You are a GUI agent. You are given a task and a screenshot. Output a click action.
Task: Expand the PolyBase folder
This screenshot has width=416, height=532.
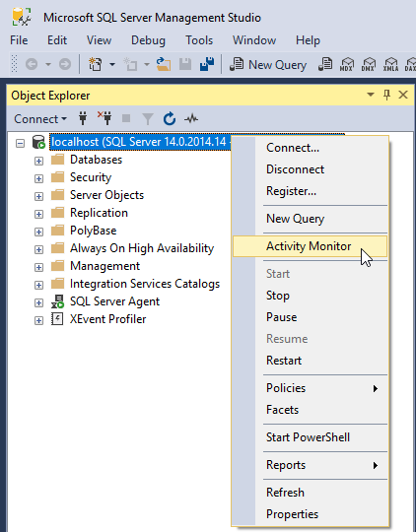(39, 232)
